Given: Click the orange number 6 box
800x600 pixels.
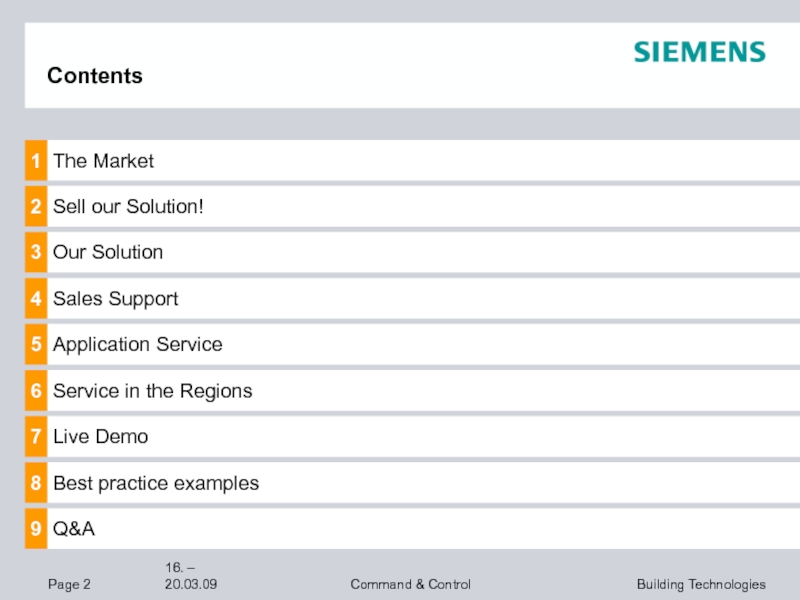Looking at the screenshot, I should pos(36,390).
